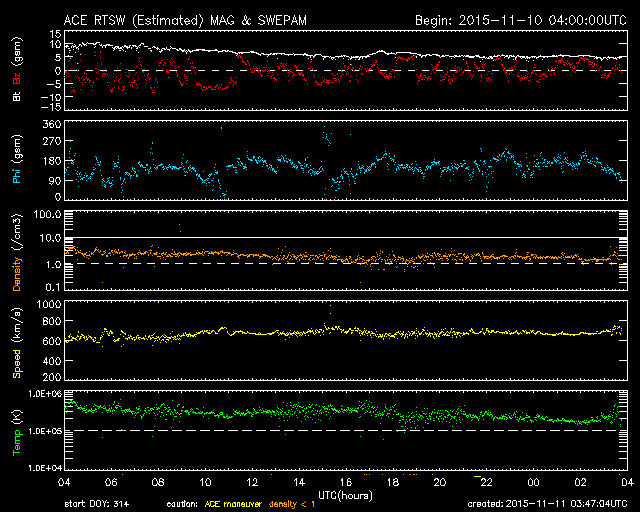Click the Begin 2015-11-10 timestamp text

click(x=519, y=20)
